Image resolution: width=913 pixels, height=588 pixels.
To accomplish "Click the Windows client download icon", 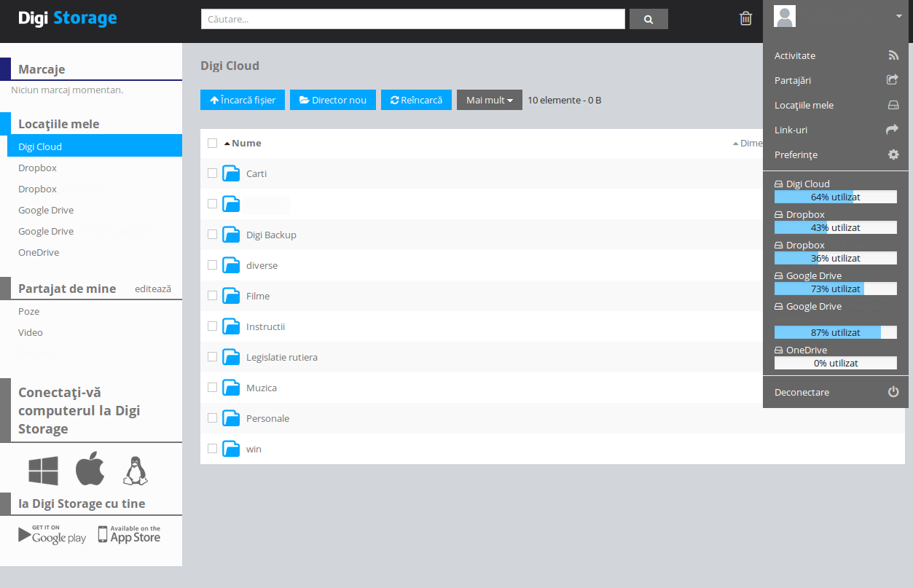I will [43, 471].
